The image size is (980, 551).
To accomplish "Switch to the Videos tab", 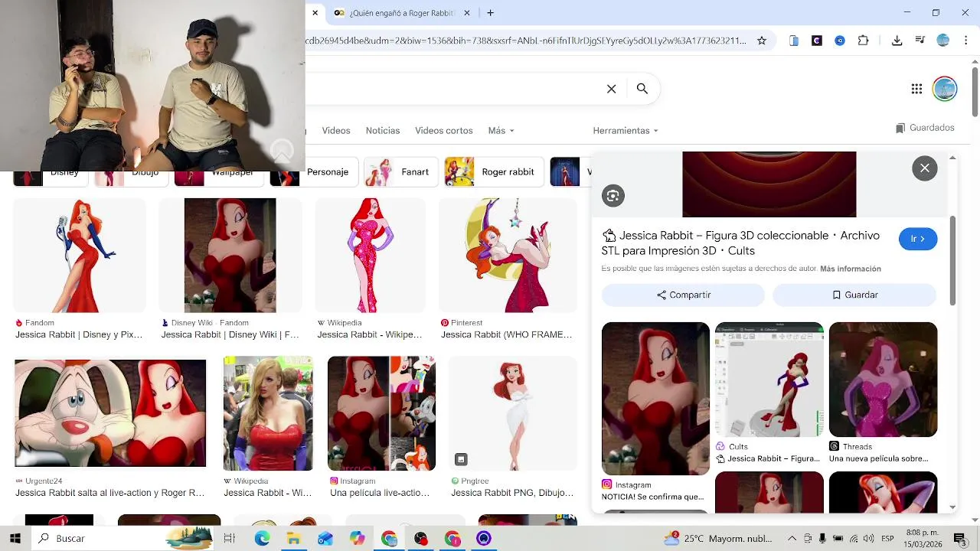I will [x=336, y=131].
